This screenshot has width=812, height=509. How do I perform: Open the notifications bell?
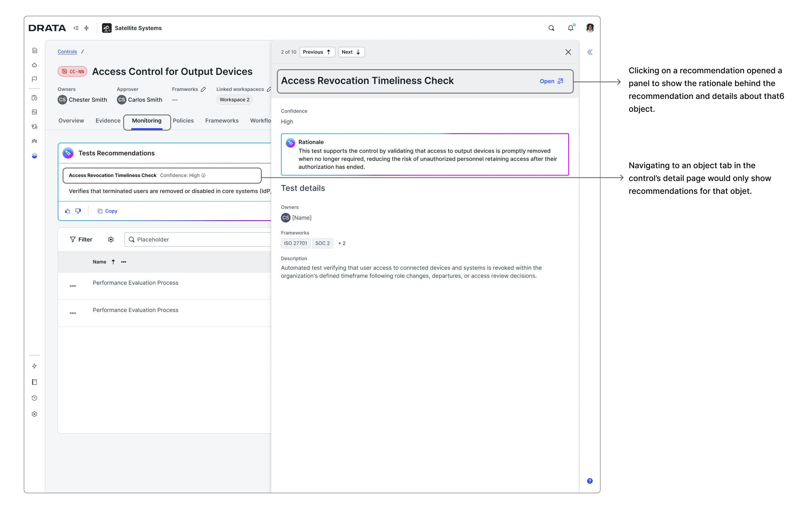pos(571,28)
